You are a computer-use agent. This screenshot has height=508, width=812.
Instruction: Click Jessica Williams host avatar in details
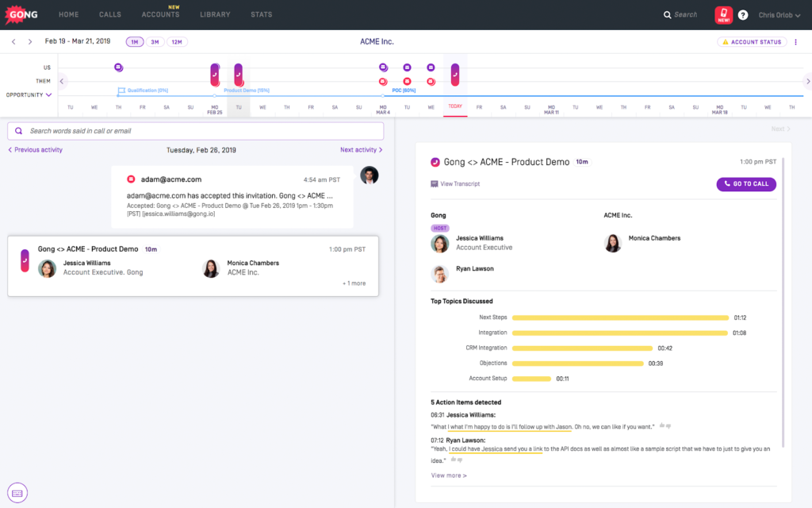(x=439, y=244)
